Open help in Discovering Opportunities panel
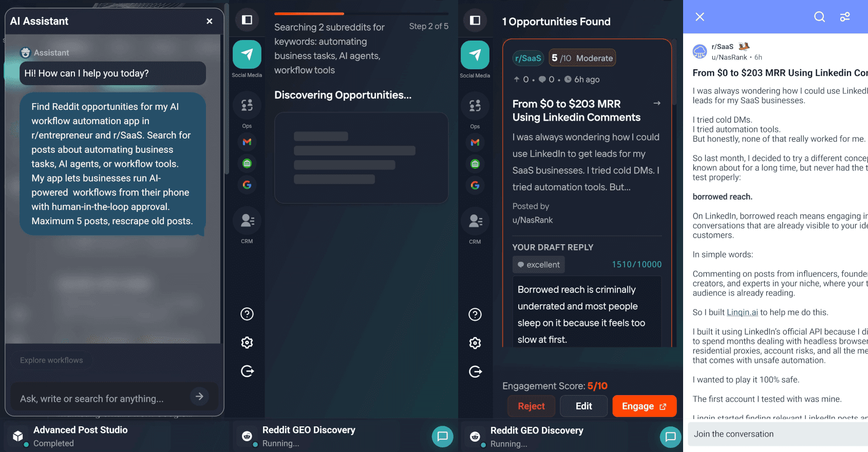Image resolution: width=868 pixels, height=452 pixels. coord(247,314)
